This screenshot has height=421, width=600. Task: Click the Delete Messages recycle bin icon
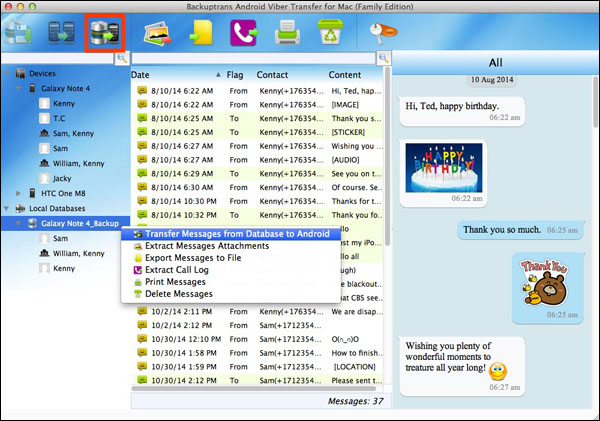point(330,32)
